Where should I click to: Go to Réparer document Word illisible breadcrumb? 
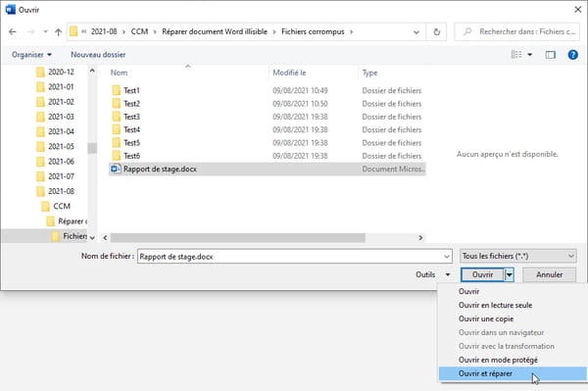tap(215, 32)
